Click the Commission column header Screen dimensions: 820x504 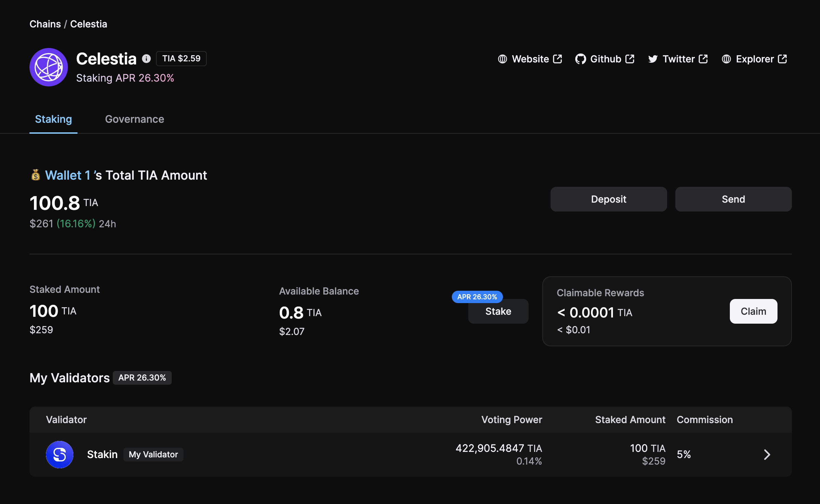click(705, 420)
